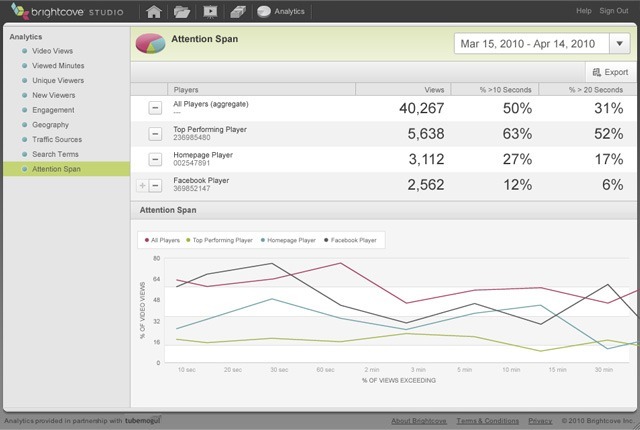Open the Analytics module icon
This screenshot has width=640, height=430.
point(264,11)
